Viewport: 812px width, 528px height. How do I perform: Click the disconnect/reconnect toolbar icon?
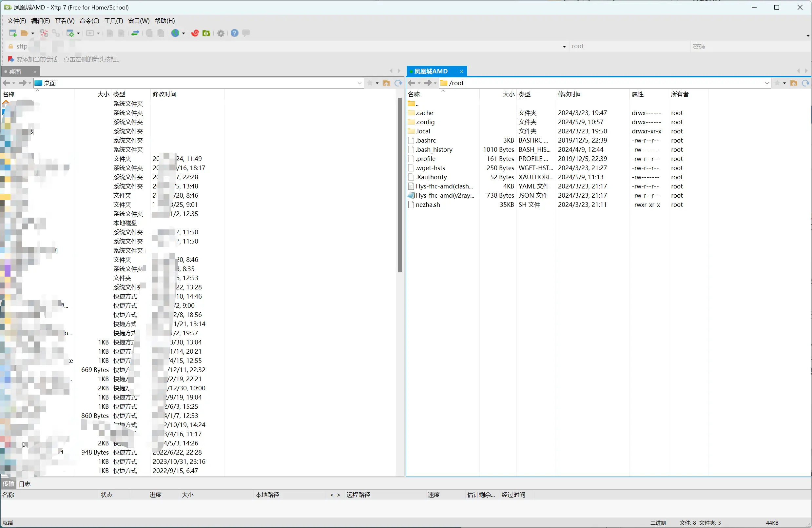[44, 33]
